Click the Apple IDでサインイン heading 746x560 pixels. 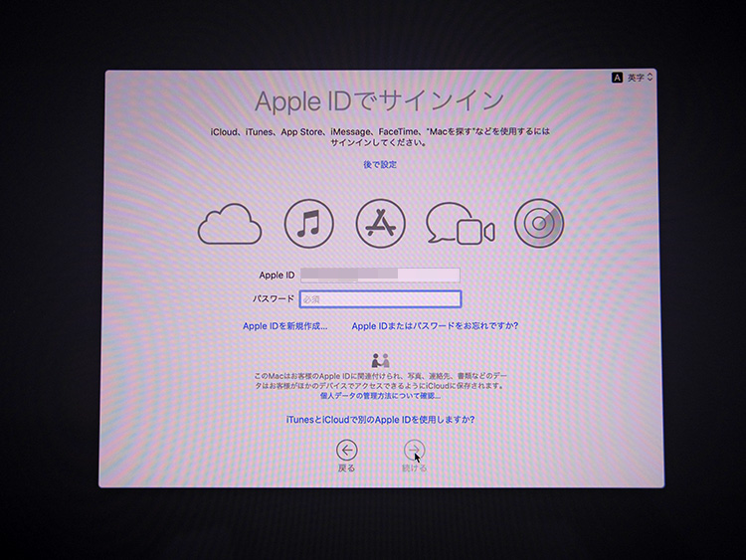(x=379, y=101)
